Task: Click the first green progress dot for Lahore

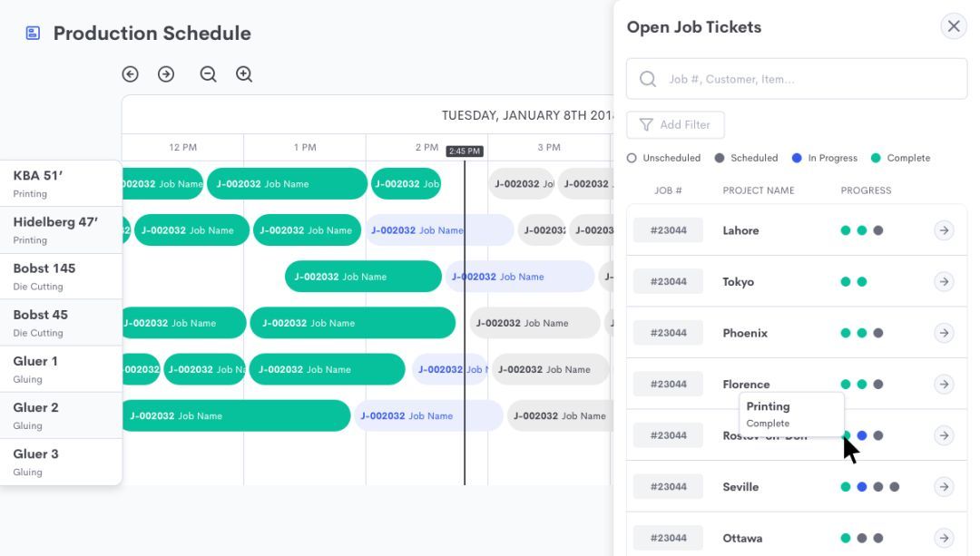Action: (846, 230)
